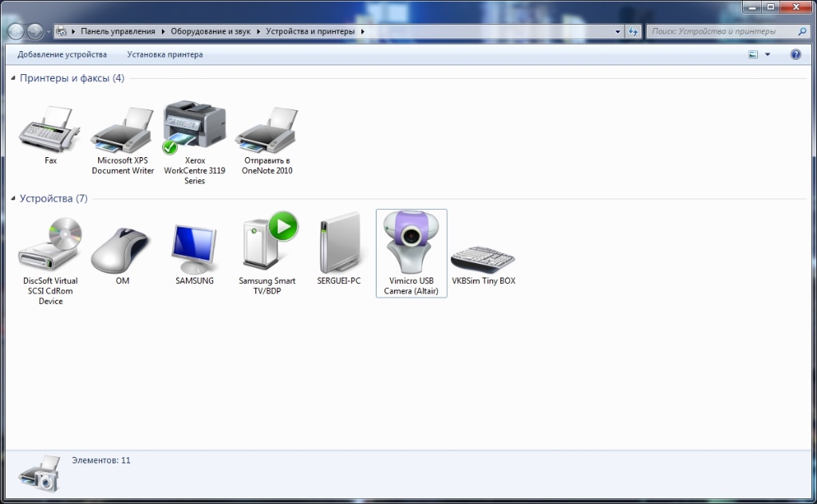The height and width of the screenshot is (504, 817).
Task: Expand the arrow after Панель управления
Action: pyautogui.click(x=163, y=31)
